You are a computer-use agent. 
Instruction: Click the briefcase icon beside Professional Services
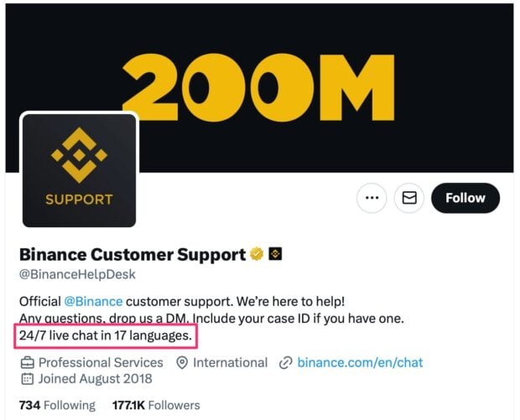pos(27,363)
